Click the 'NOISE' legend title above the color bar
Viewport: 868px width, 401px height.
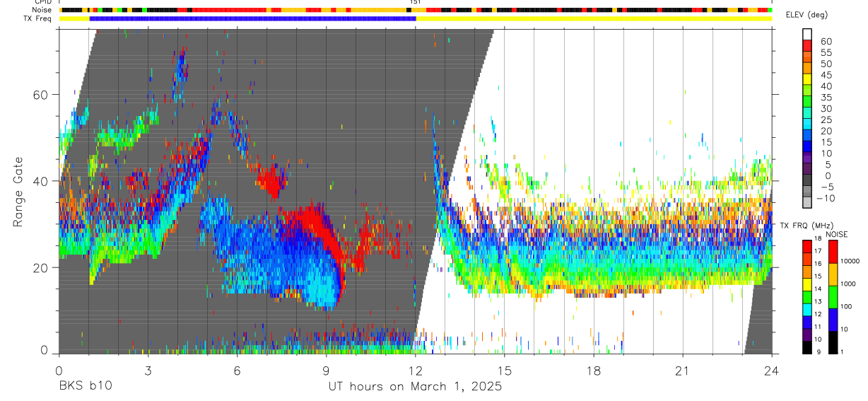pyautogui.click(x=836, y=234)
